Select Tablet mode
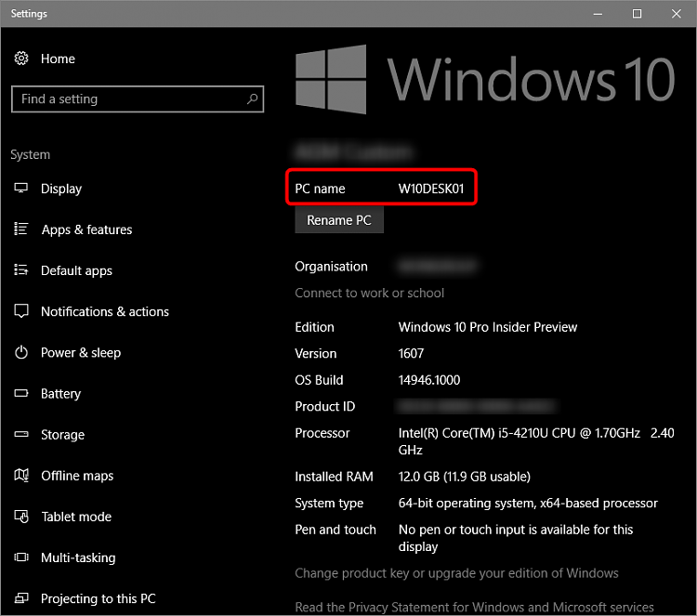Image resolution: width=697 pixels, height=616 pixels. click(x=76, y=517)
